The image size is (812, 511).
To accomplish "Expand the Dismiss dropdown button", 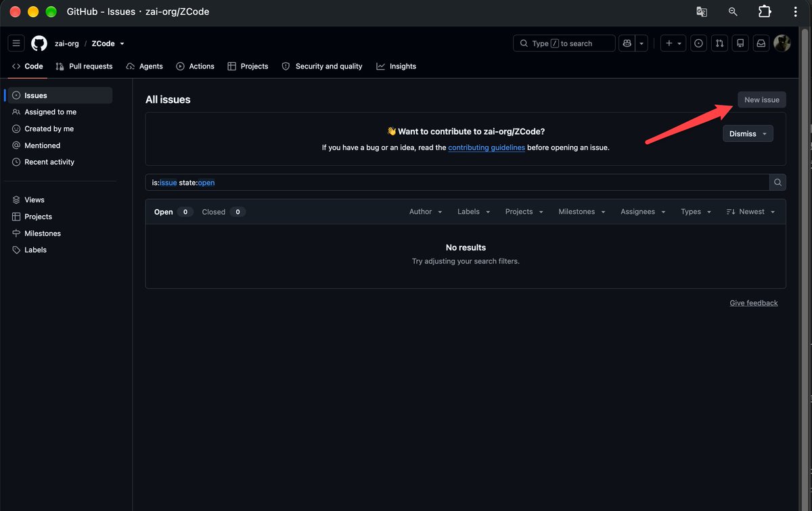I will 748,134.
